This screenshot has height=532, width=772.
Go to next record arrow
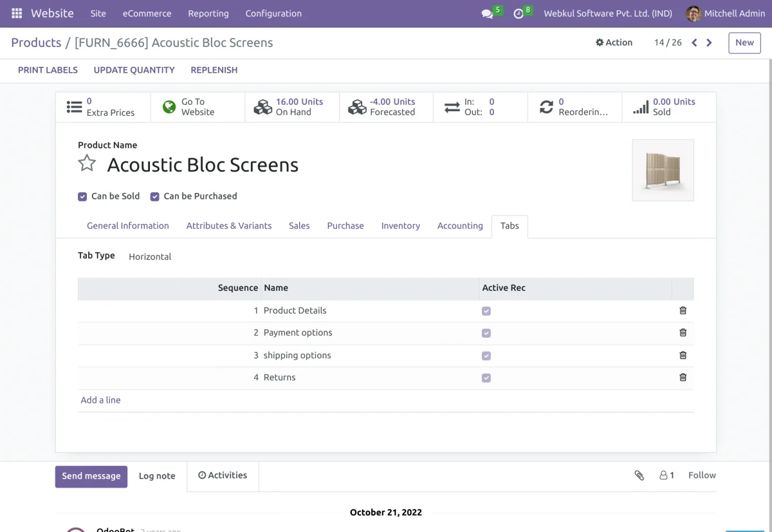pyautogui.click(x=709, y=42)
